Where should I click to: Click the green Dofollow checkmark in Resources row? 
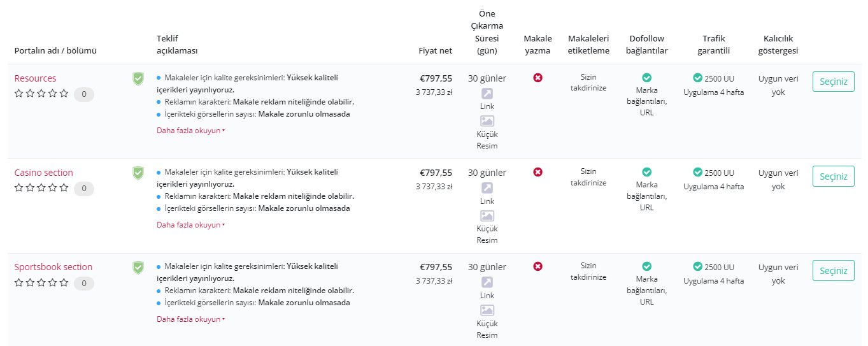tap(647, 78)
